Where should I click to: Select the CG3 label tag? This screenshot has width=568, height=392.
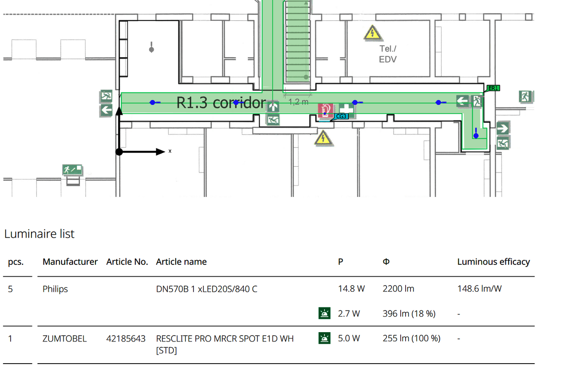[340, 116]
